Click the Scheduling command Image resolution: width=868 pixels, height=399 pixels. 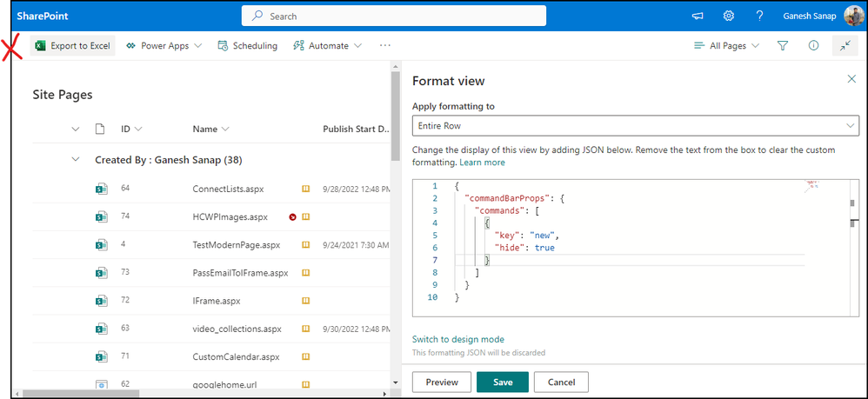(x=248, y=46)
